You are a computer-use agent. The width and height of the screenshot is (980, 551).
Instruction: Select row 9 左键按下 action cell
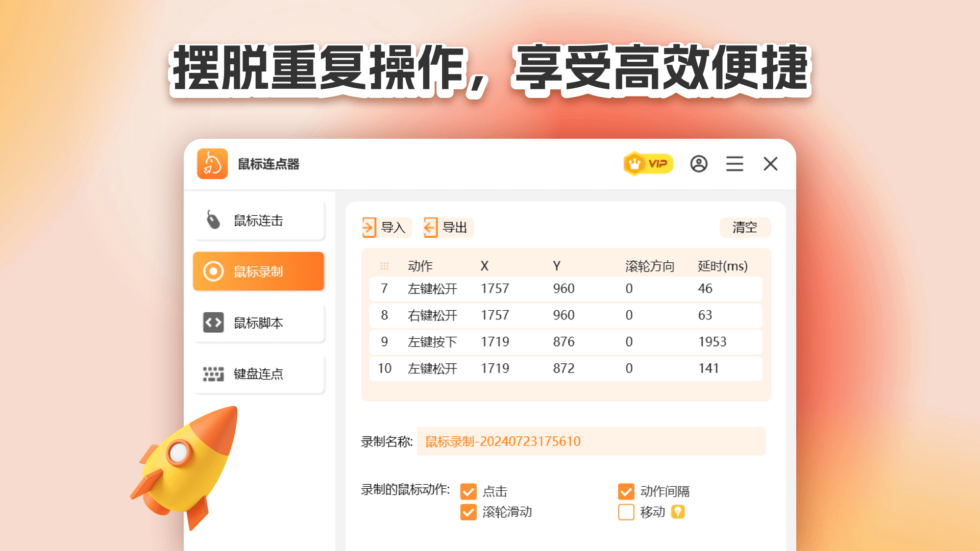coord(432,342)
